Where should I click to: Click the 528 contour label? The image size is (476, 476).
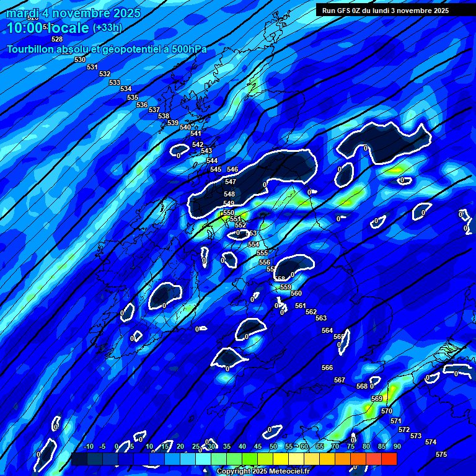coord(57,39)
